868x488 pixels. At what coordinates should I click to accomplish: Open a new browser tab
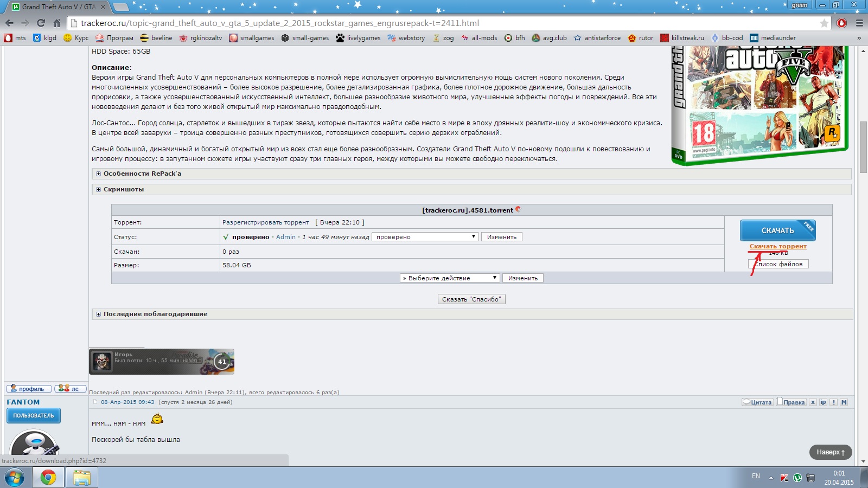120,7
